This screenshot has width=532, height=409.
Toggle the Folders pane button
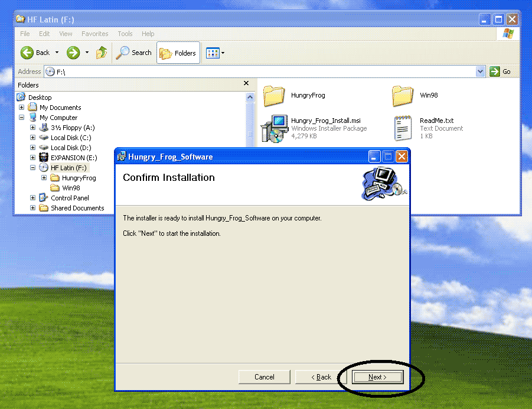coord(178,53)
